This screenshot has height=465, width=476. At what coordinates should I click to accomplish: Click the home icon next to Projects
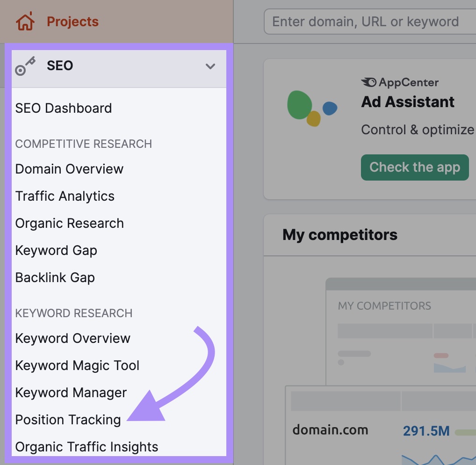[26, 21]
